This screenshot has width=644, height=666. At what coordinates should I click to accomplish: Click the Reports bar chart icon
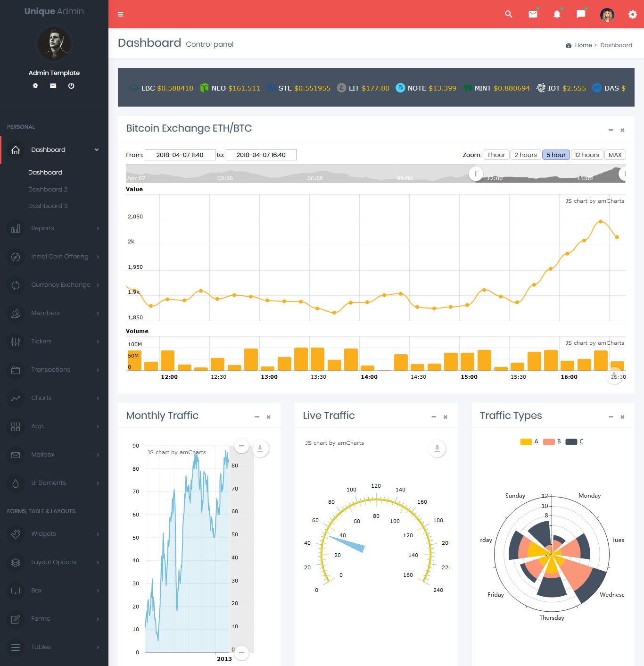click(16, 229)
